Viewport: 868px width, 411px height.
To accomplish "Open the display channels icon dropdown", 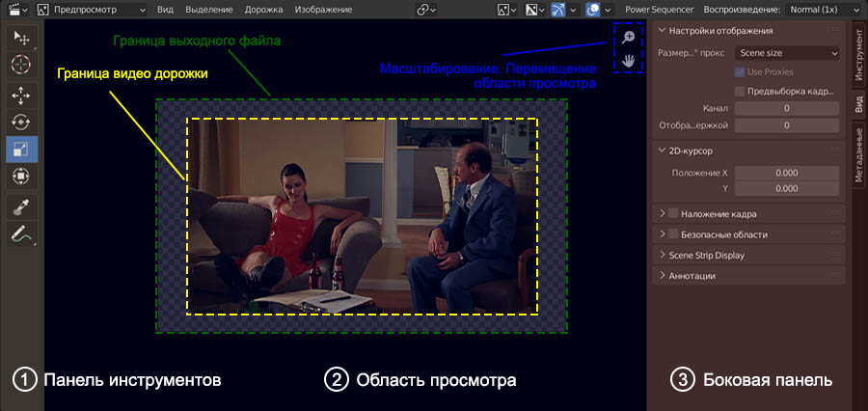I will (x=507, y=10).
